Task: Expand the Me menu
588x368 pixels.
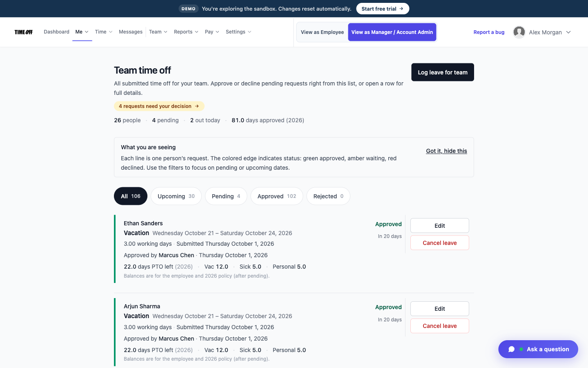Action: click(82, 32)
